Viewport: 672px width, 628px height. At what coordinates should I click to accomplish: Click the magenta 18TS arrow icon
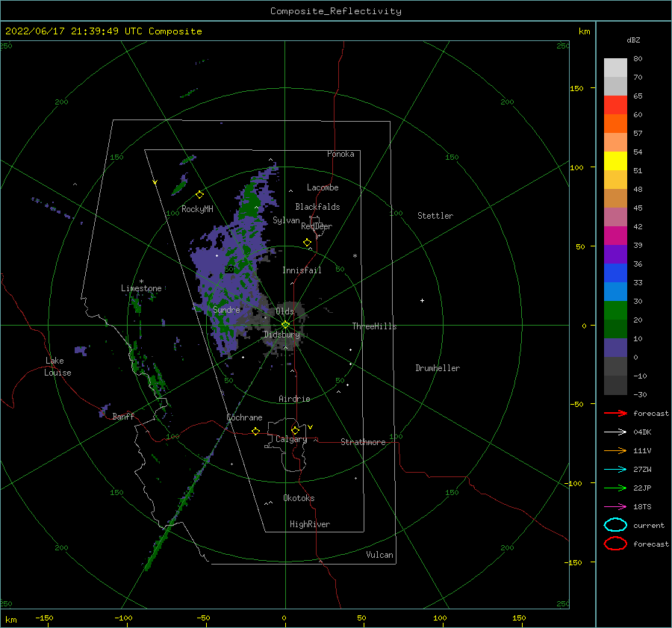[615, 507]
